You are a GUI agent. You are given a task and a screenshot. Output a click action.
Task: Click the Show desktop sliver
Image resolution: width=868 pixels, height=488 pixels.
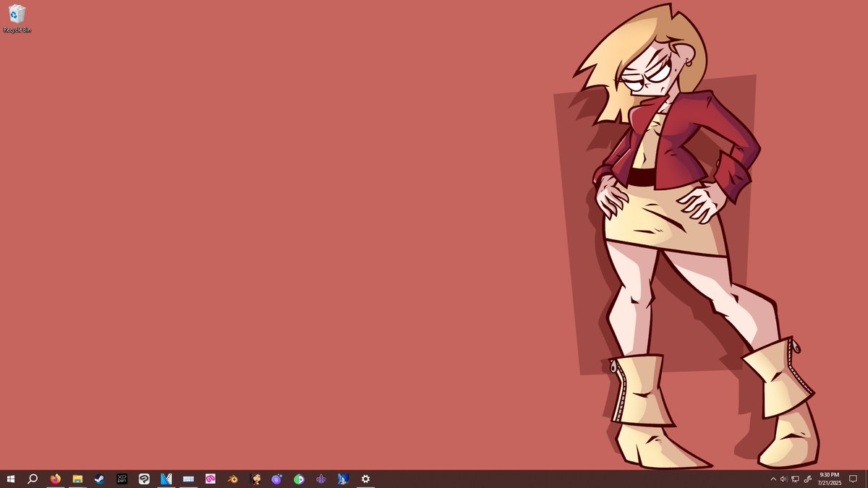tap(866, 479)
